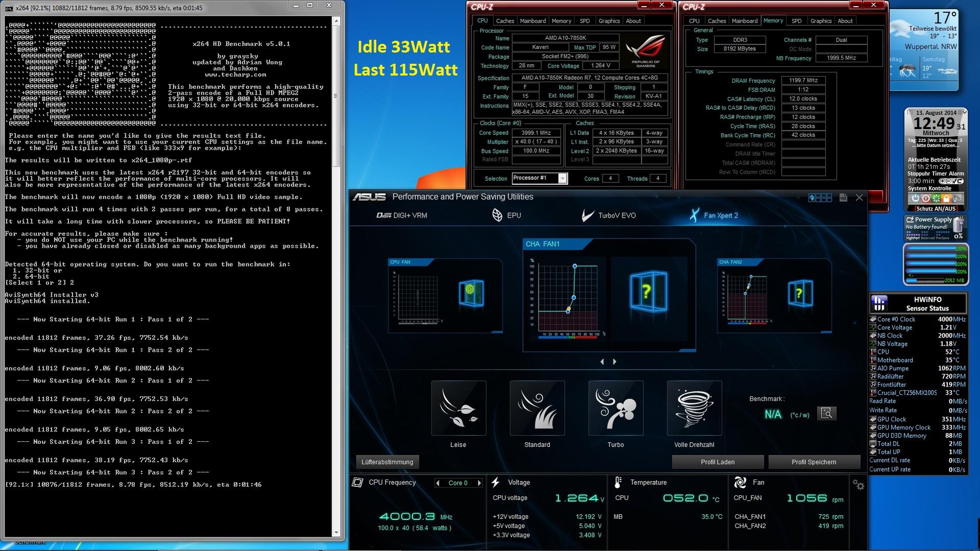Click the Lüfterabstimmung button
The width and height of the screenshot is (980, 551).
pyautogui.click(x=387, y=462)
